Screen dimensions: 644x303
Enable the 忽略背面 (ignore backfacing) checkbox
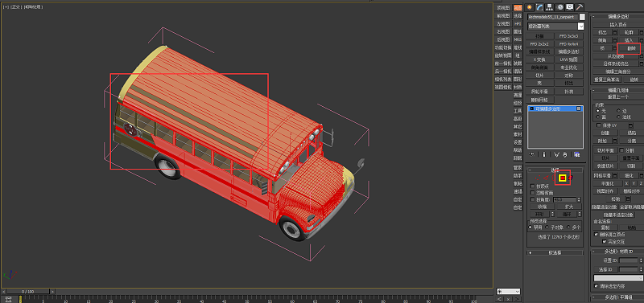[533, 193]
